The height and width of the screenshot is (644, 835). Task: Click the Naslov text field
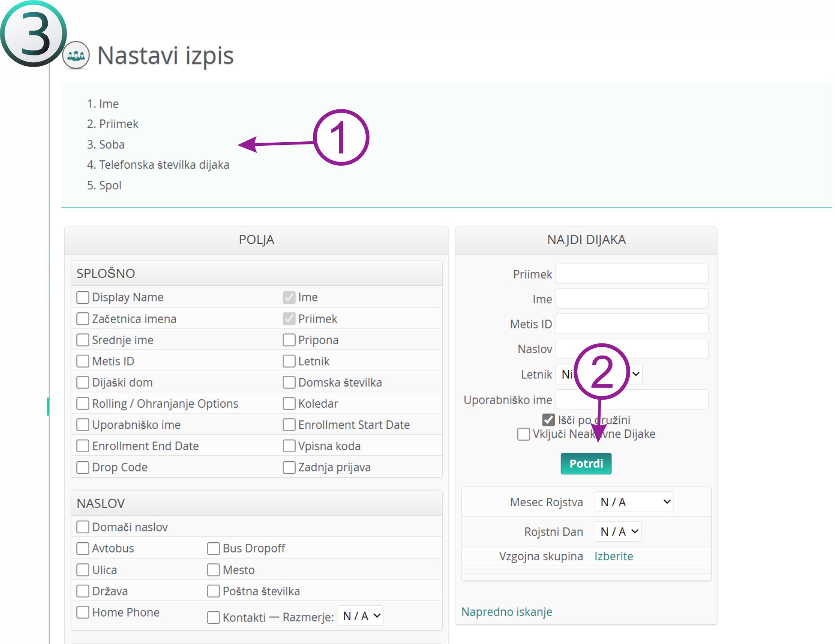(x=666, y=349)
